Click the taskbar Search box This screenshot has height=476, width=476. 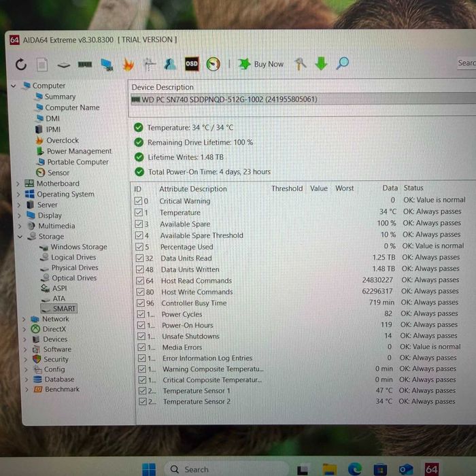pos(226,469)
